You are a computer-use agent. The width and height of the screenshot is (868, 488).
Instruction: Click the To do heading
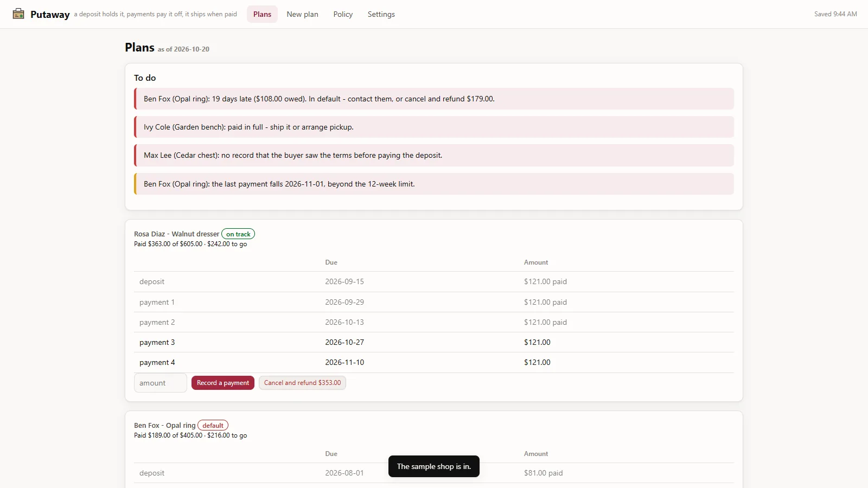tap(145, 78)
